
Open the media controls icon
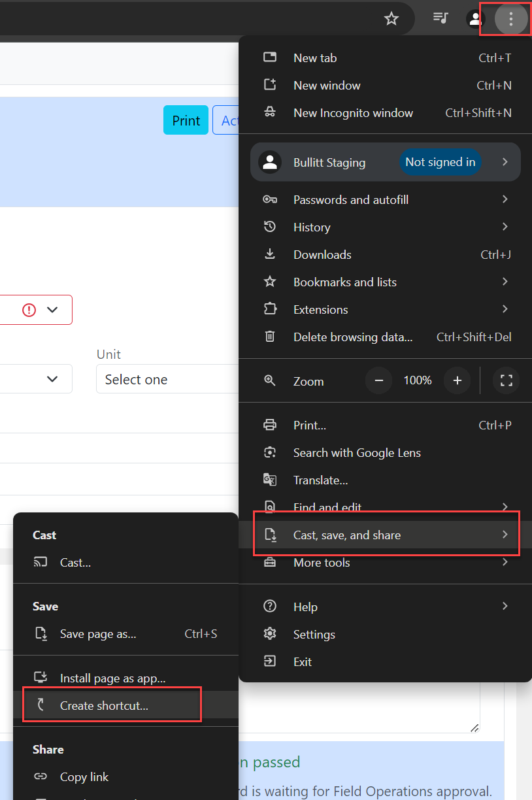tap(441, 18)
